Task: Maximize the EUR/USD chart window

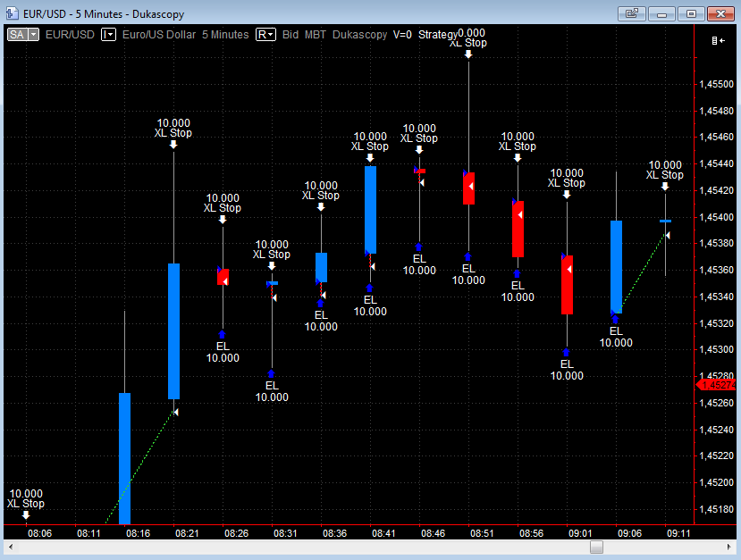Action: (691, 13)
